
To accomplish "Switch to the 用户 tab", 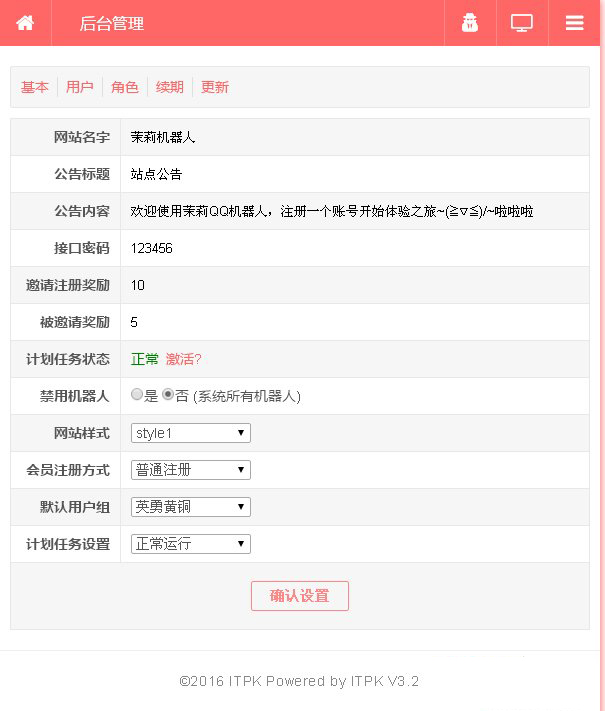I will (79, 87).
